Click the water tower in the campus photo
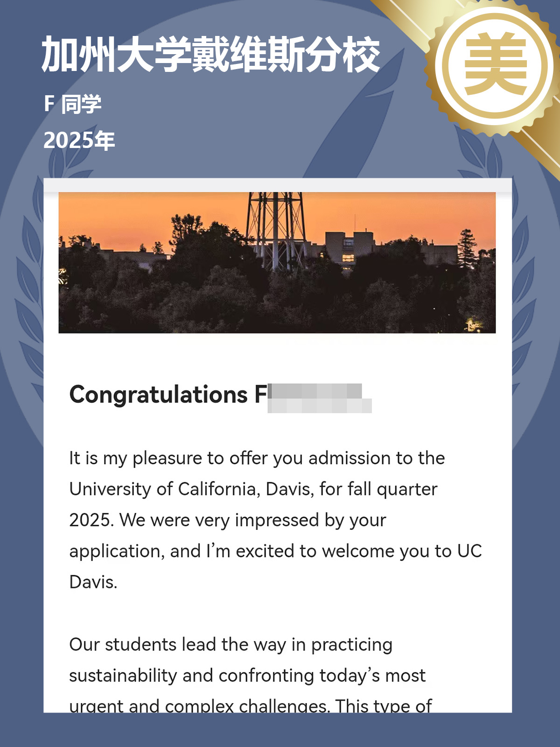Screen dimensions: 560x747 point(276,229)
